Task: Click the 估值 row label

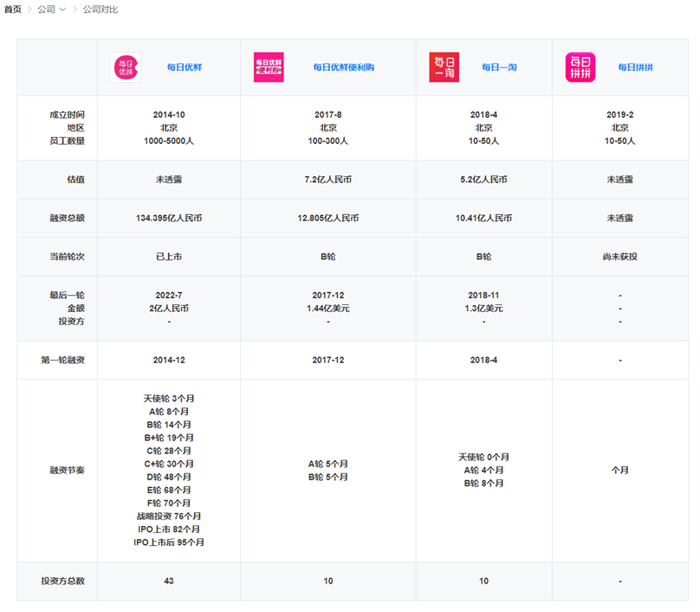Action: 76,179
